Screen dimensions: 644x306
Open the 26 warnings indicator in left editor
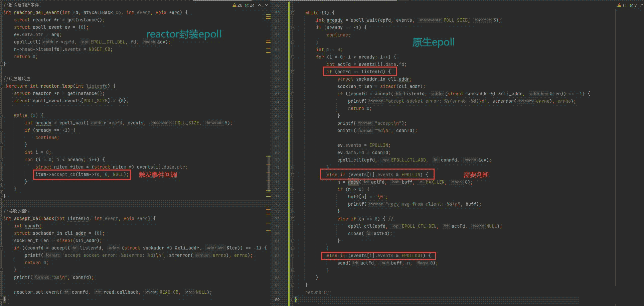pyautogui.click(x=237, y=5)
